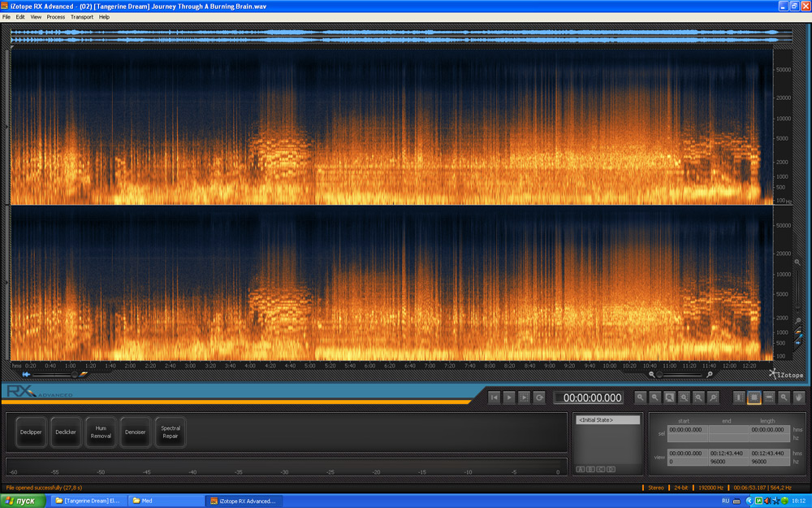This screenshot has height=508, width=812.
Task: Open the Denoiser module
Action: click(x=135, y=432)
